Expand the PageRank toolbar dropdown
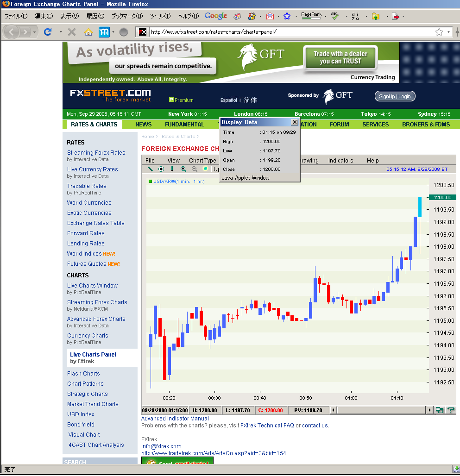460x476 pixels. [x=325, y=16]
